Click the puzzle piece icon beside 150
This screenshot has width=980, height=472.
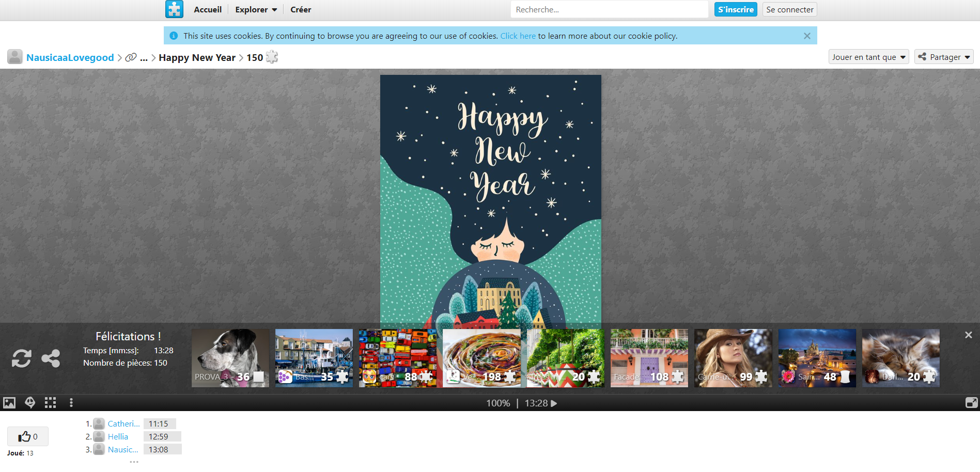pyautogui.click(x=272, y=57)
